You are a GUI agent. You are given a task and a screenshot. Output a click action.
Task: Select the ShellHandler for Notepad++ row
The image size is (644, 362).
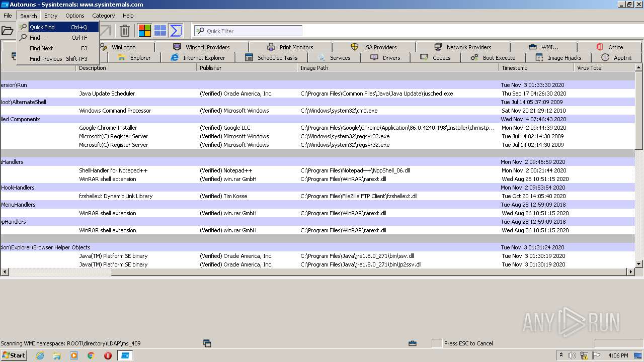(x=318, y=170)
